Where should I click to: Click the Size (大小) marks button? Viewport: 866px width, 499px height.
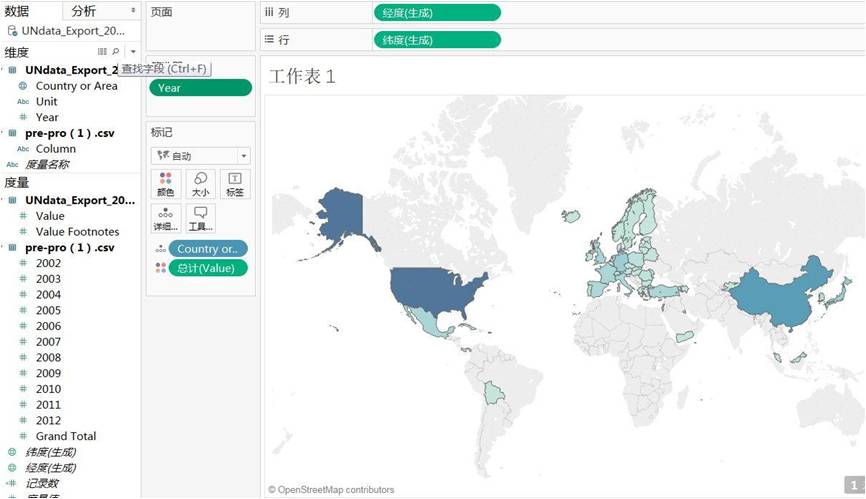point(200,183)
